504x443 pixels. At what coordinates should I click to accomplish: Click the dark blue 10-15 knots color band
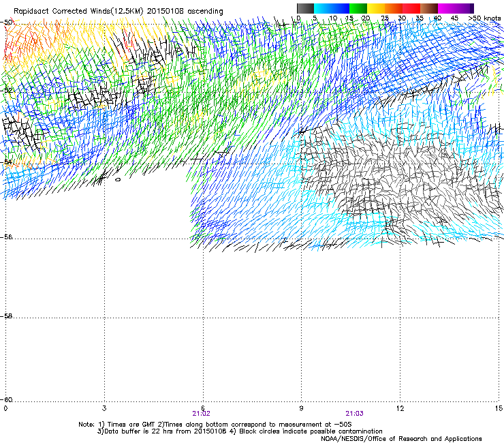(x=341, y=8)
